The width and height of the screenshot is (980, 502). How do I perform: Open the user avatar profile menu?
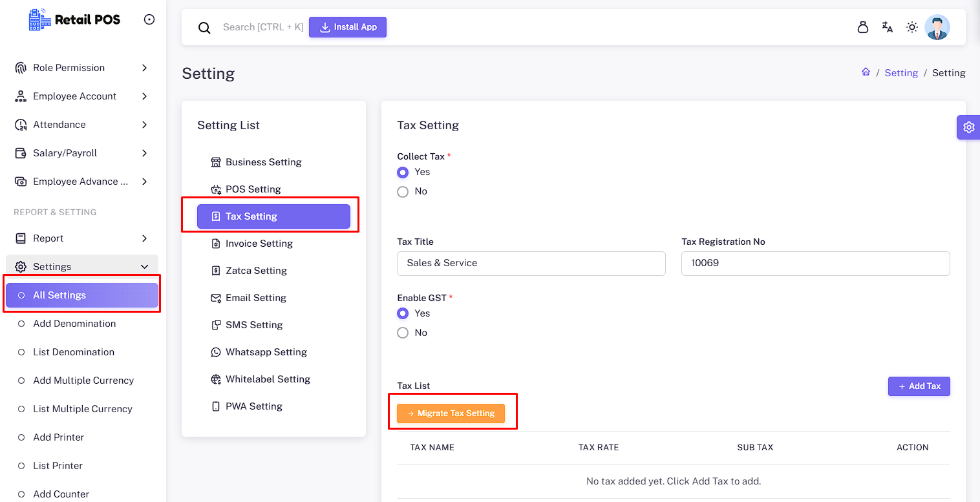pyautogui.click(x=937, y=27)
